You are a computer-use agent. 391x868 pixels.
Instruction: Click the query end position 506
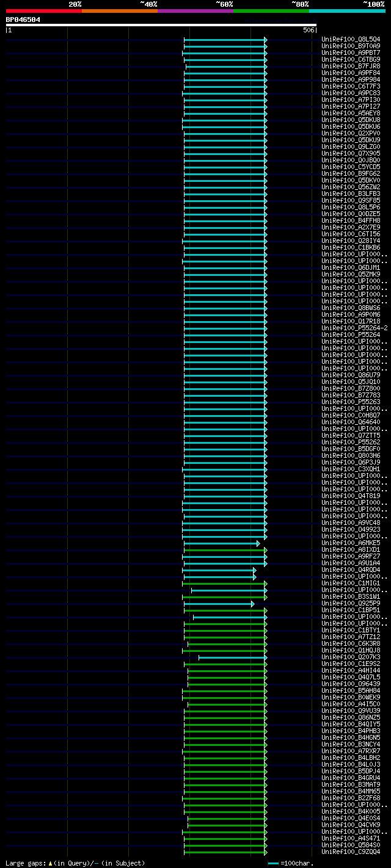coord(308,30)
